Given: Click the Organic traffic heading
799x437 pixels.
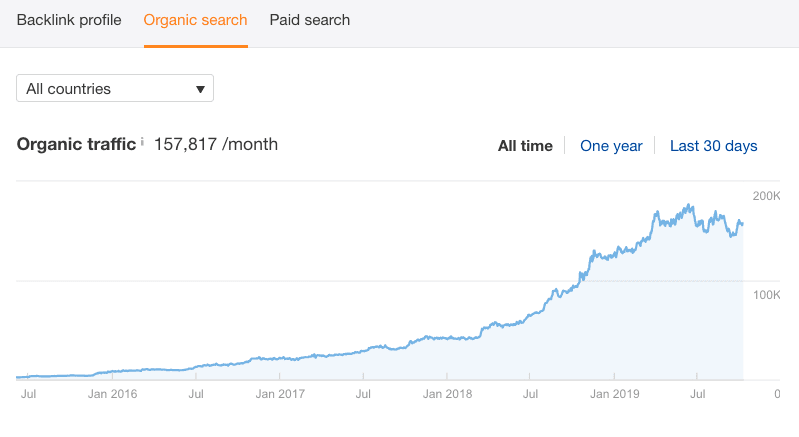Looking at the screenshot, I should (76, 145).
